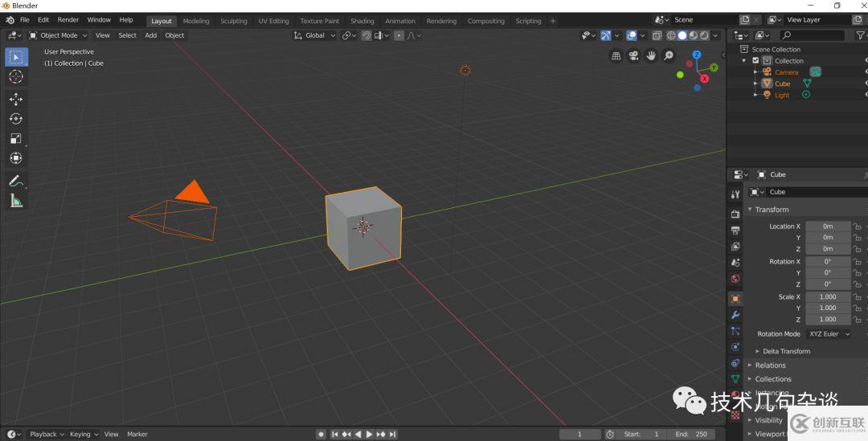This screenshot has height=441, width=868.
Task: Open the Object Mode dropdown
Action: click(59, 35)
